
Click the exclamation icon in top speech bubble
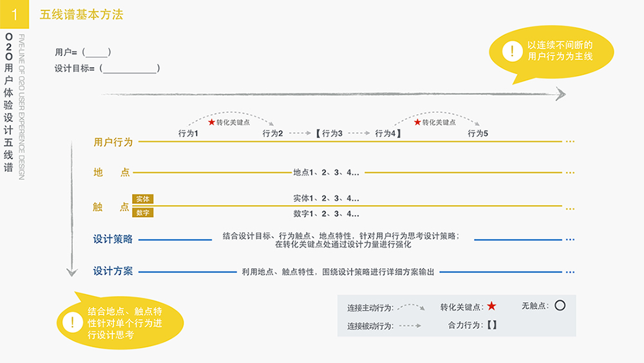[512, 52]
